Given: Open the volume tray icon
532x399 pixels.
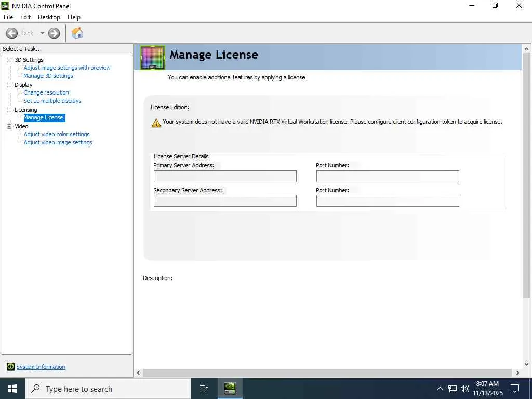Looking at the screenshot, I should pyautogui.click(x=465, y=389).
